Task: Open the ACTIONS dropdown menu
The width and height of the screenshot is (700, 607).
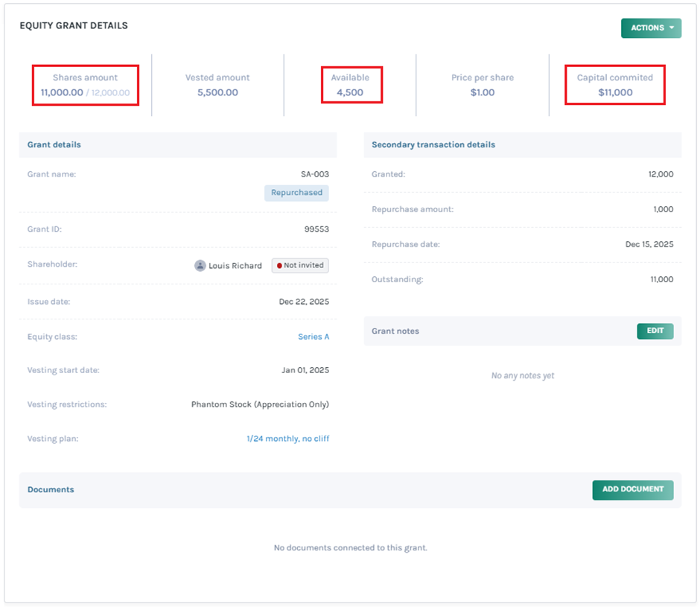Action: pos(651,28)
